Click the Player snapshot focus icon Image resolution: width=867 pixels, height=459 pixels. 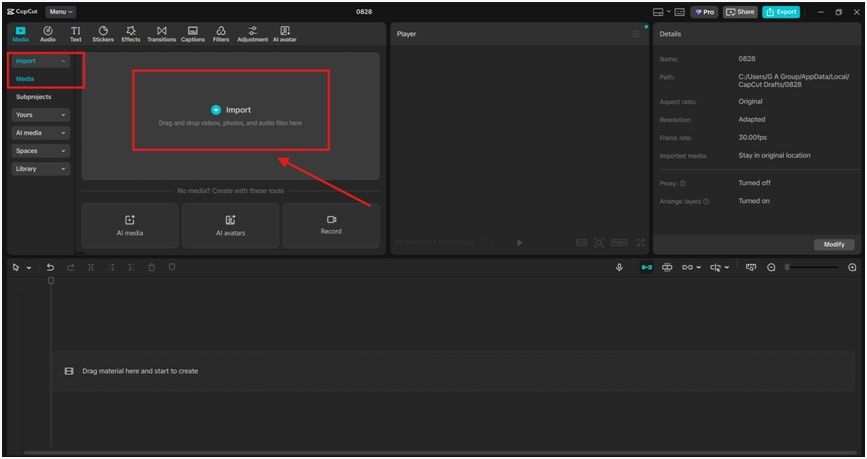[x=599, y=243]
